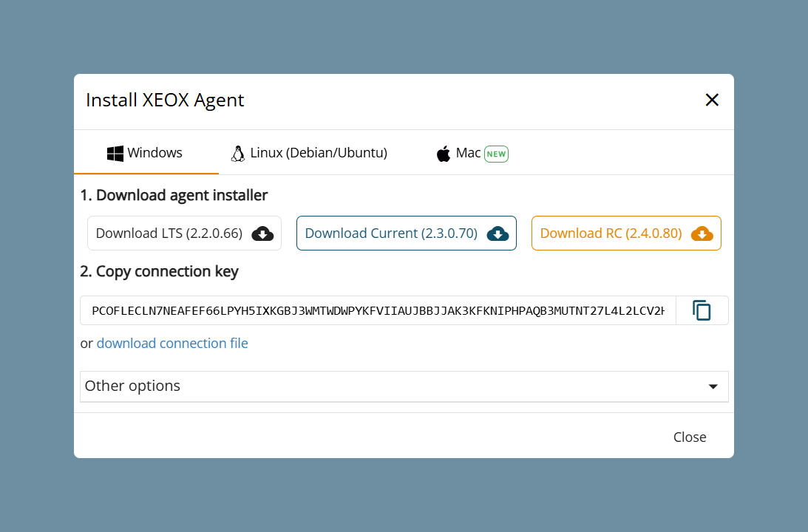Switch to the Windows tab
The height and width of the screenshot is (532, 808).
click(x=146, y=153)
